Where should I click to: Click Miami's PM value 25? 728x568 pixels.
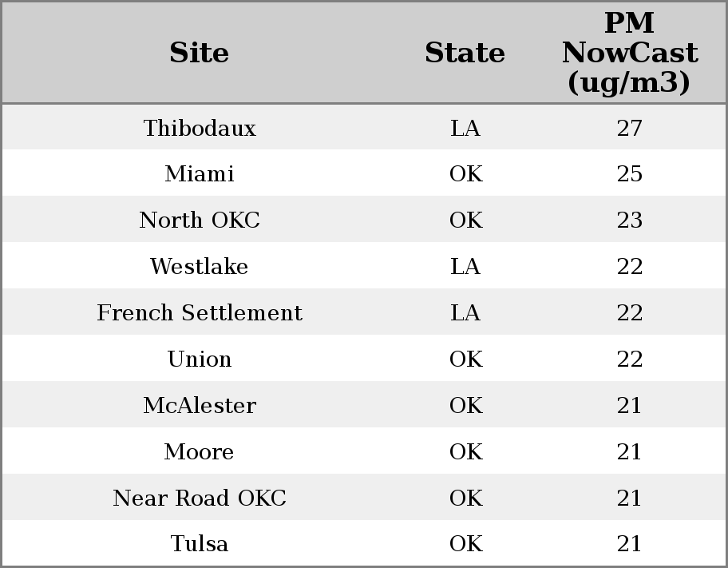(630, 174)
